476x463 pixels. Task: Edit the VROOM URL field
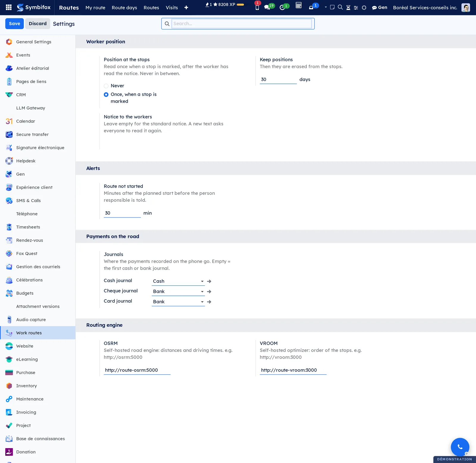(x=293, y=370)
